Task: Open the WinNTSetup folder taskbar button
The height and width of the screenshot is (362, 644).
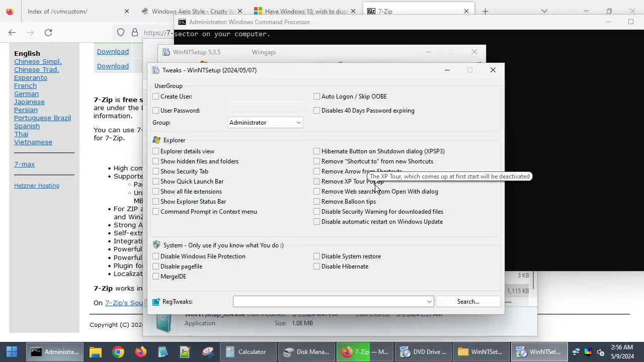Action: pos(481,352)
